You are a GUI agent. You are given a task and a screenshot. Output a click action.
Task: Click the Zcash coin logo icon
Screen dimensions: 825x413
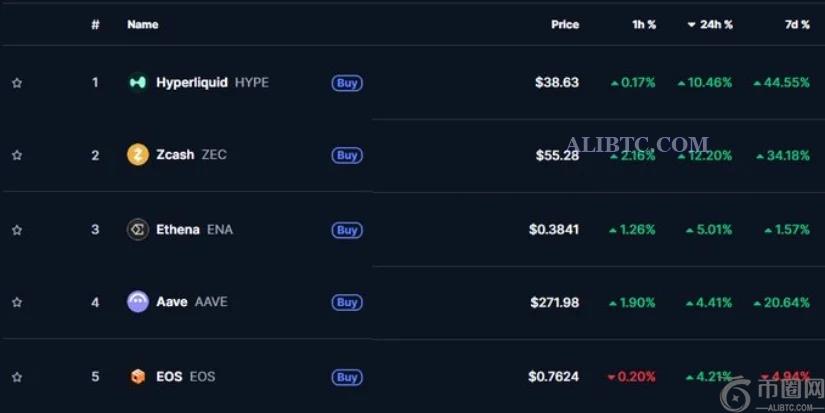click(138, 155)
